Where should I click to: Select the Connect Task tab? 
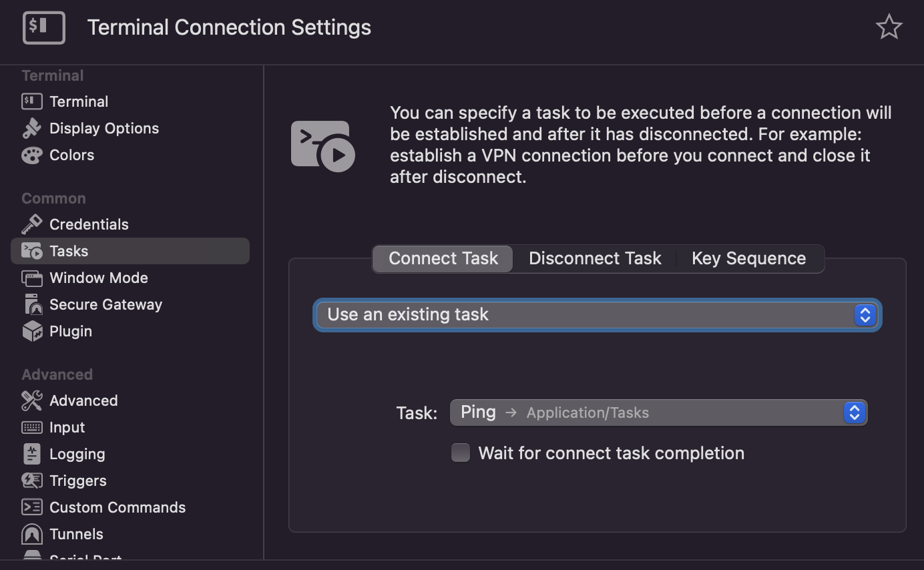click(443, 259)
